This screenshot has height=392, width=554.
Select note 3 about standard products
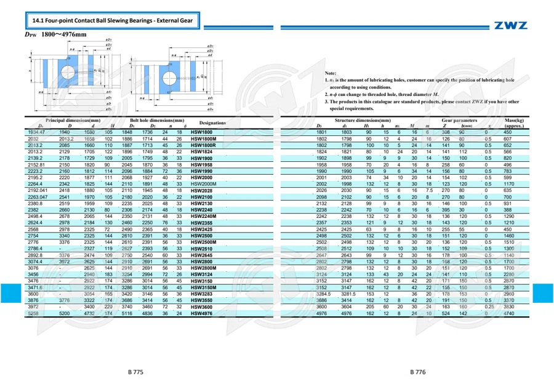point(422,105)
